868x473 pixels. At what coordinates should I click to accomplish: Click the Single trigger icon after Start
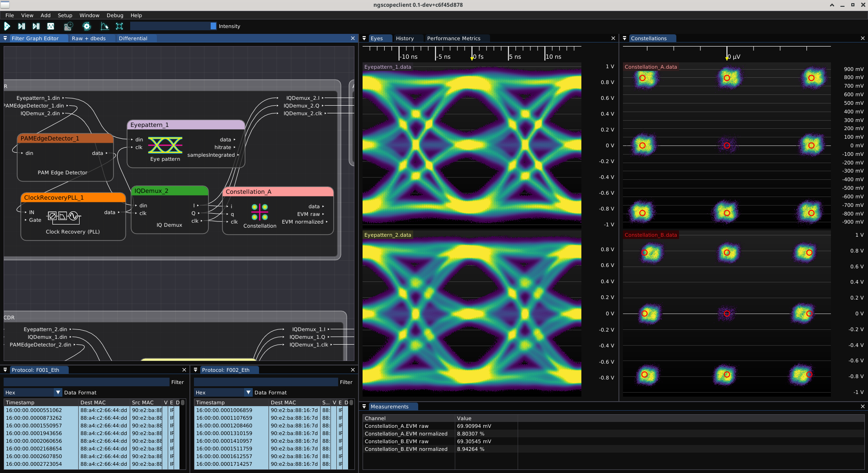(x=21, y=27)
